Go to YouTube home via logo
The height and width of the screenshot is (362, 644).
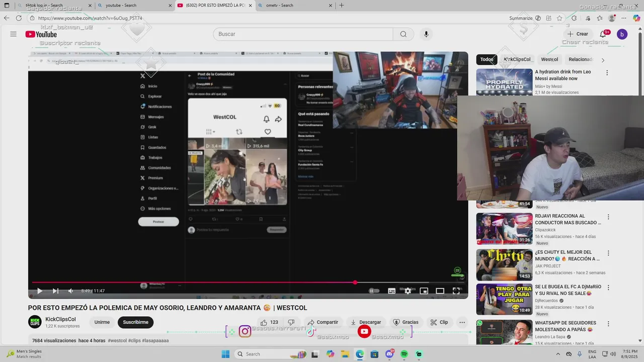(41, 34)
